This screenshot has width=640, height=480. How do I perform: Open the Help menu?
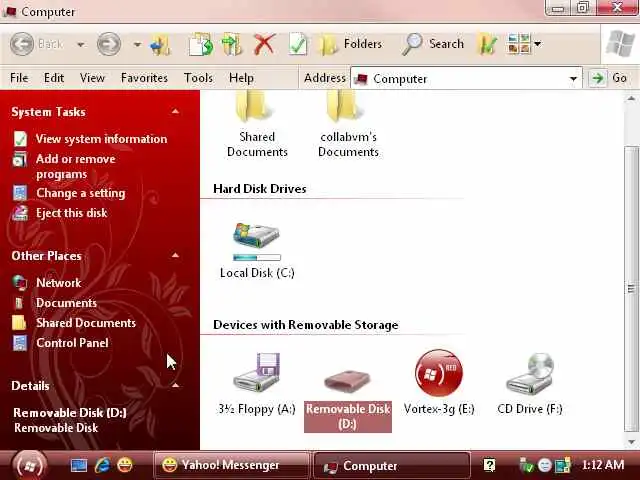pyautogui.click(x=241, y=78)
